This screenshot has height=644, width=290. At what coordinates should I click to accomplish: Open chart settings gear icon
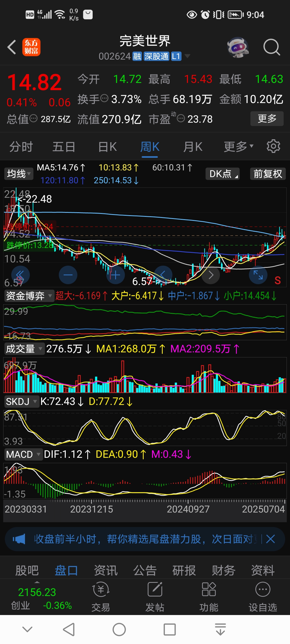coord(273,146)
